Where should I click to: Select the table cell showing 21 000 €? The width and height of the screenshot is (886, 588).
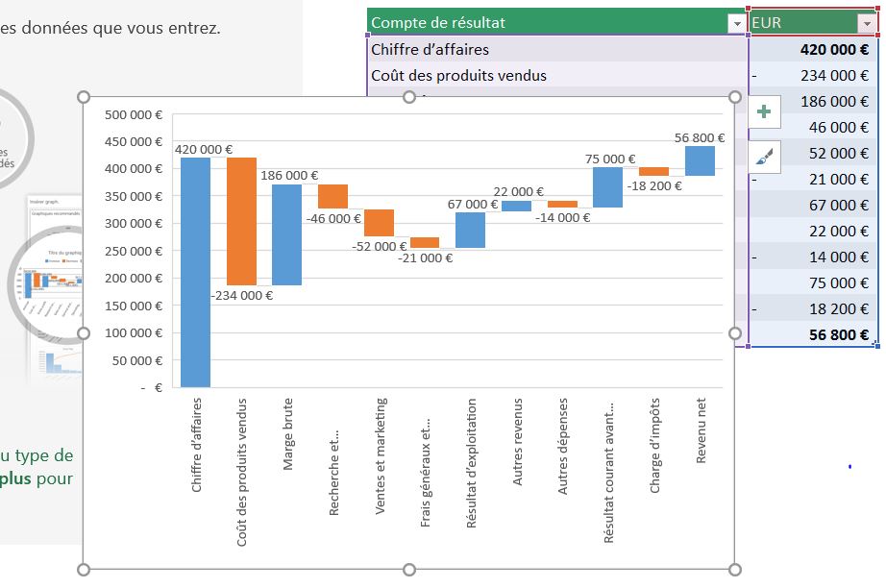coord(814,179)
